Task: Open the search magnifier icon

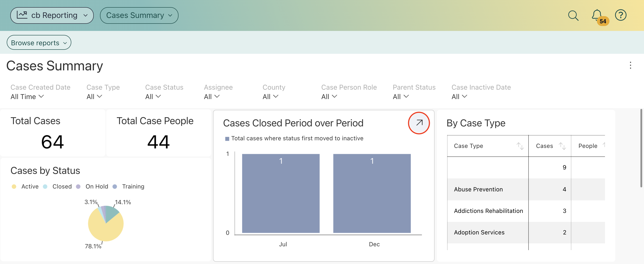Action: coord(573,15)
